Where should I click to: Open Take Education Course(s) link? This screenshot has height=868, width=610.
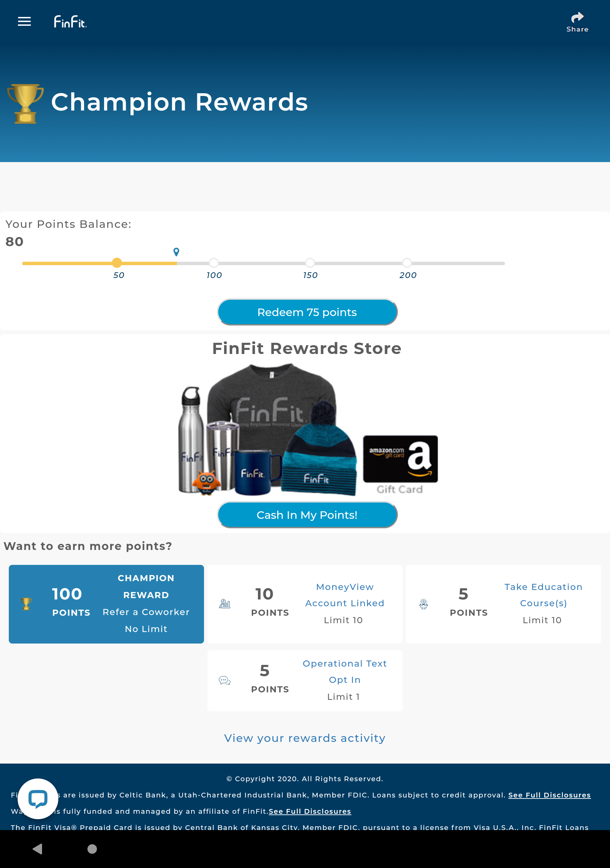543,595
